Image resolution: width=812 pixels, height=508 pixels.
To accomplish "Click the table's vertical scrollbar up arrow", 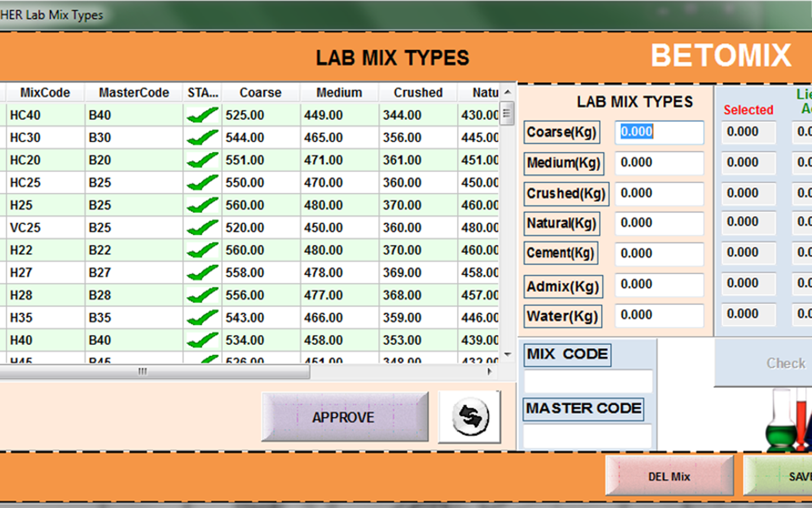I will pos(507,91).
